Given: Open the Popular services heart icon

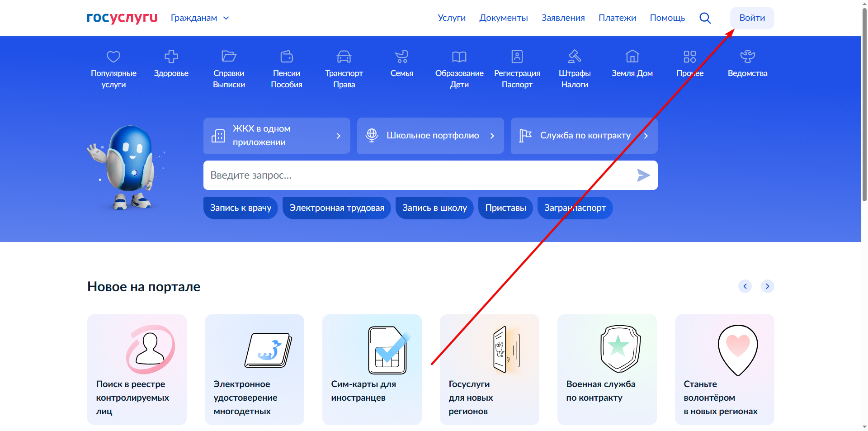Looking at the screenshot, I should point(113,57).
